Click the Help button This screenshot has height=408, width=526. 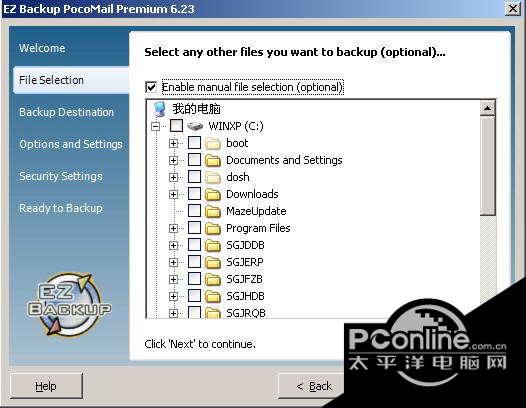click(x=46, y=386)
